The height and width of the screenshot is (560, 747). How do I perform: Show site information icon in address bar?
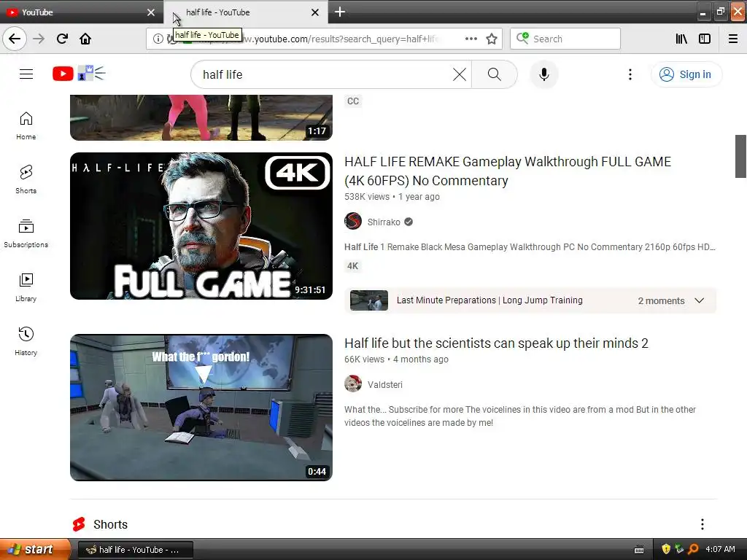(158, 39)
